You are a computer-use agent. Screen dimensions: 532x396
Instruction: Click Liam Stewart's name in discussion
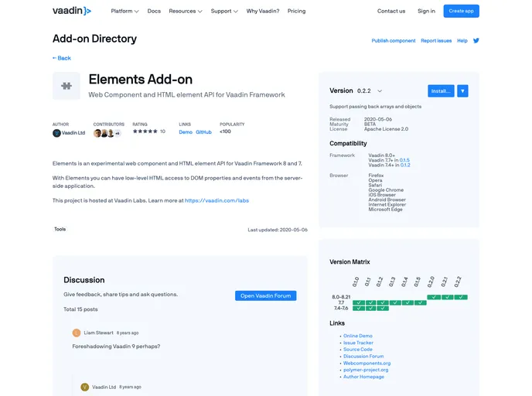[x=98, y=333]
